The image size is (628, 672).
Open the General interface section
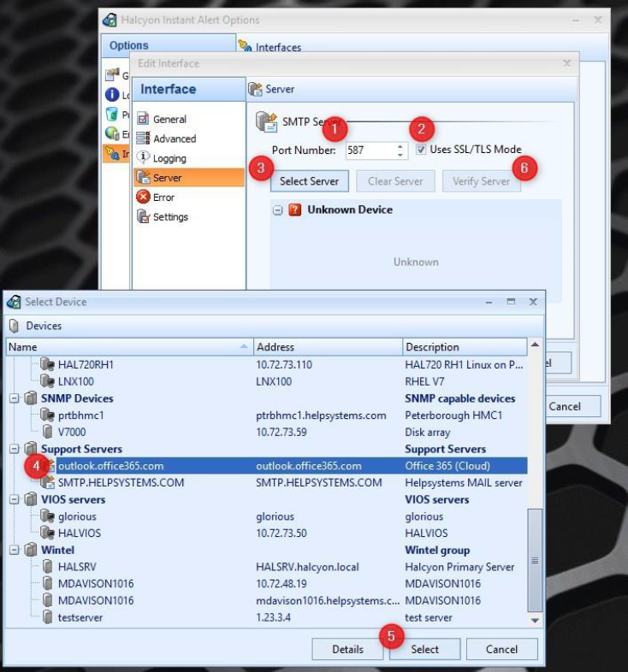pos(169,120)
